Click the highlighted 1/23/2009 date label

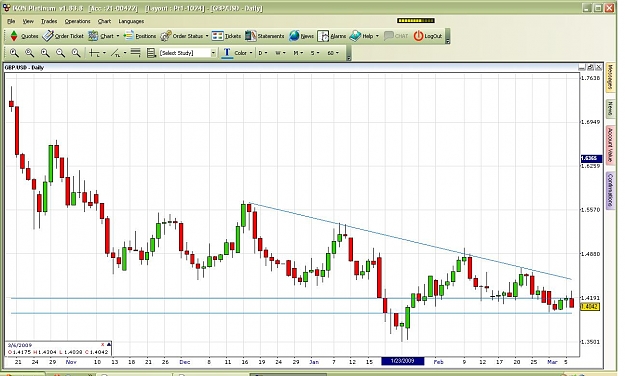403,361
